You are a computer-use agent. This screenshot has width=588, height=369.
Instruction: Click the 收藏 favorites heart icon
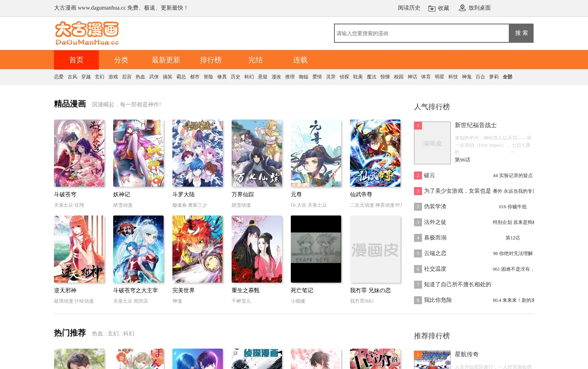coord(432,8)
